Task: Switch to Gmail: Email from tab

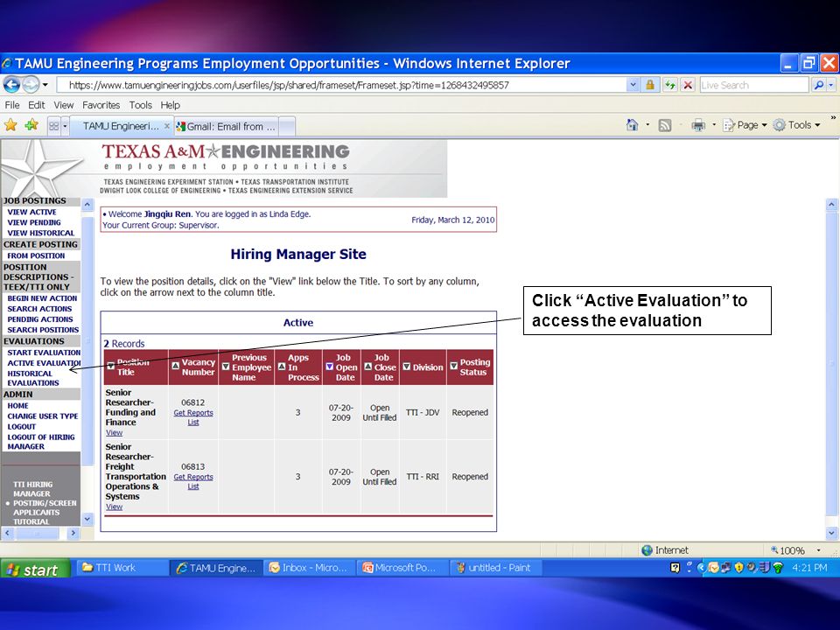Action: click(226, 126)
